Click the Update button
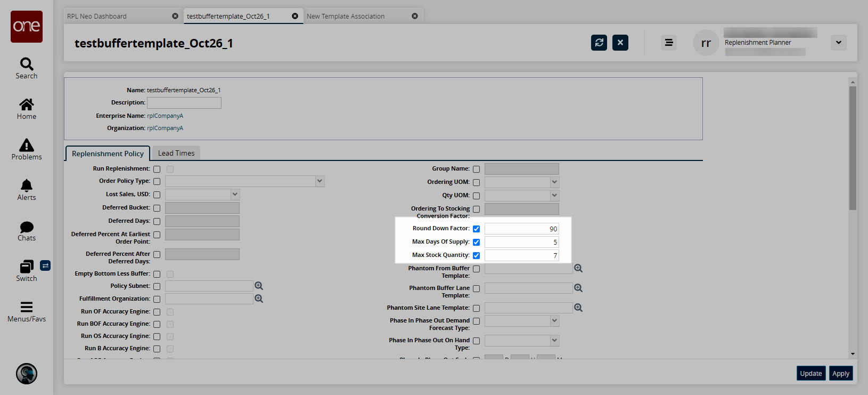The width and height of the screenshot is (868, 395). [x=810, y=374]
